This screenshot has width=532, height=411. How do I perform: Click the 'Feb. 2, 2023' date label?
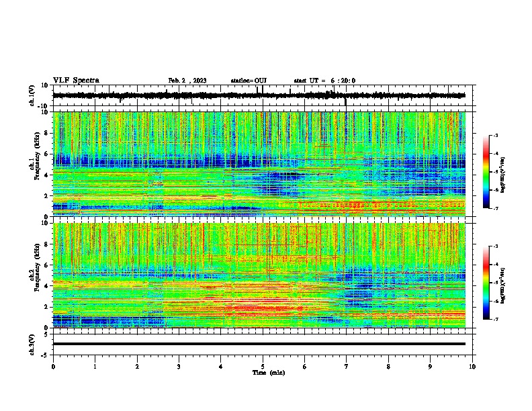(187, 81)
